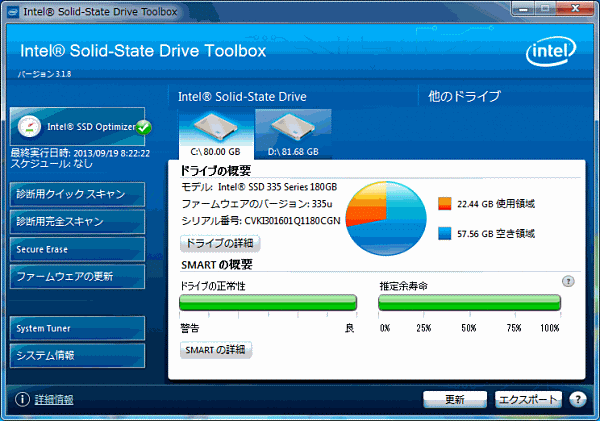The width and height of the screenshot is (600, 421).
Task: Open システム情報
Action: tap(77, 356)
